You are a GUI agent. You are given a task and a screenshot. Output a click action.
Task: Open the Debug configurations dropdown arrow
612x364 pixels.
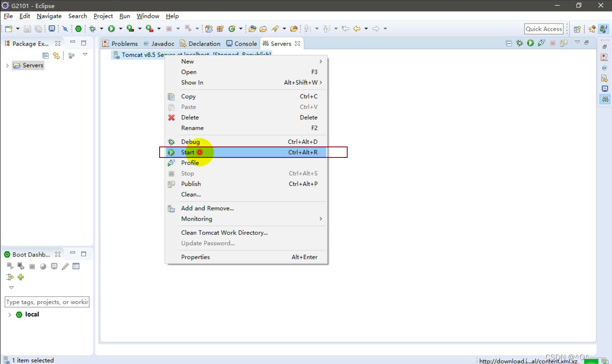(x=102, y=29)
